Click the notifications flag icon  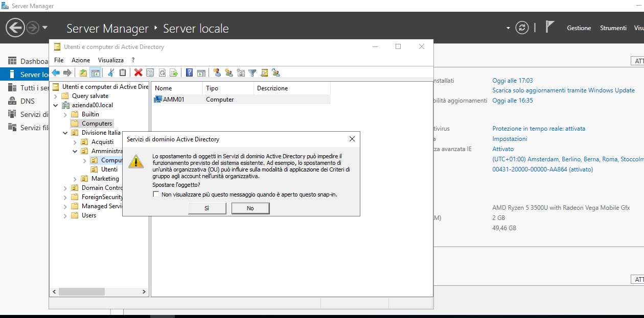point(550,27)
